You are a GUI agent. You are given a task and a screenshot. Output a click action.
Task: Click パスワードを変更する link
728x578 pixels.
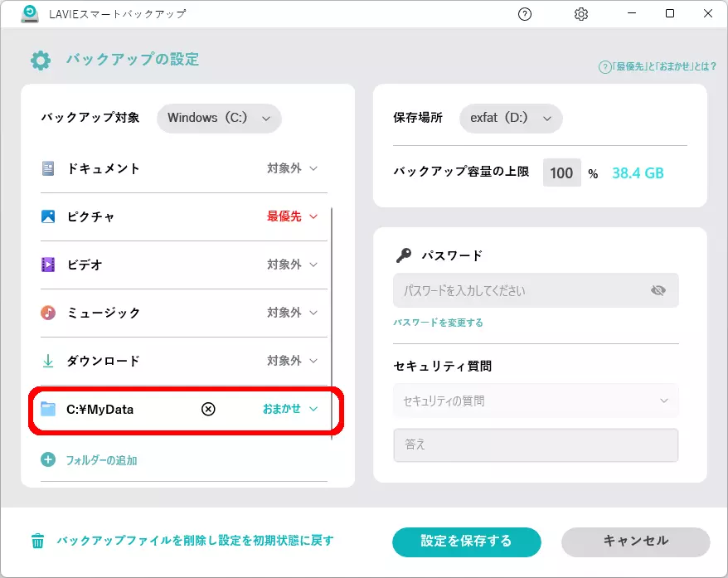tap(439, 323)
